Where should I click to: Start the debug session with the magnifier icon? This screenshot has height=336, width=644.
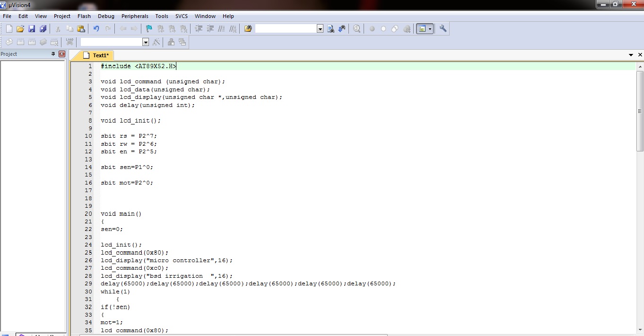pyautogui.click(x=357, y=29)
